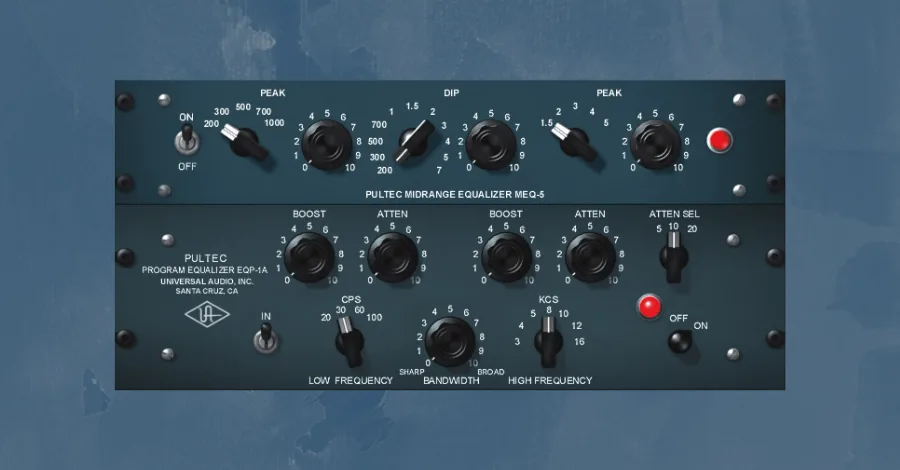Click the BROAD label by the bandwidth knob
Viewport: 900px width, 470px height.
(491, 372)
